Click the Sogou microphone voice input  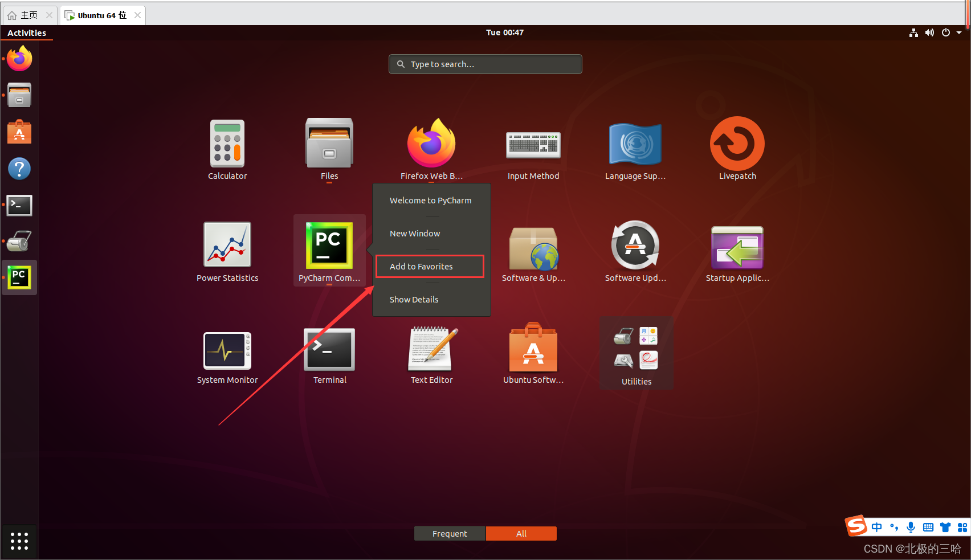pos(911,528)
